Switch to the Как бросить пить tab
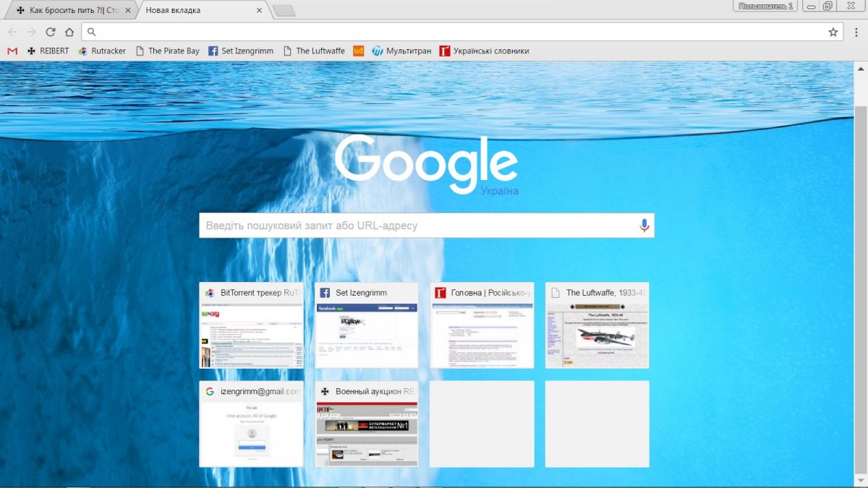Screen dimensions: 868x488 point(69,11)
